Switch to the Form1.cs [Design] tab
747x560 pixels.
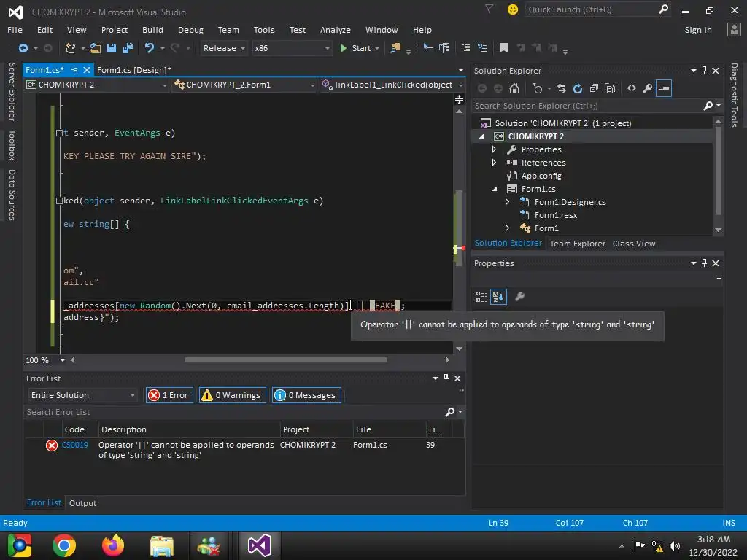134,70
